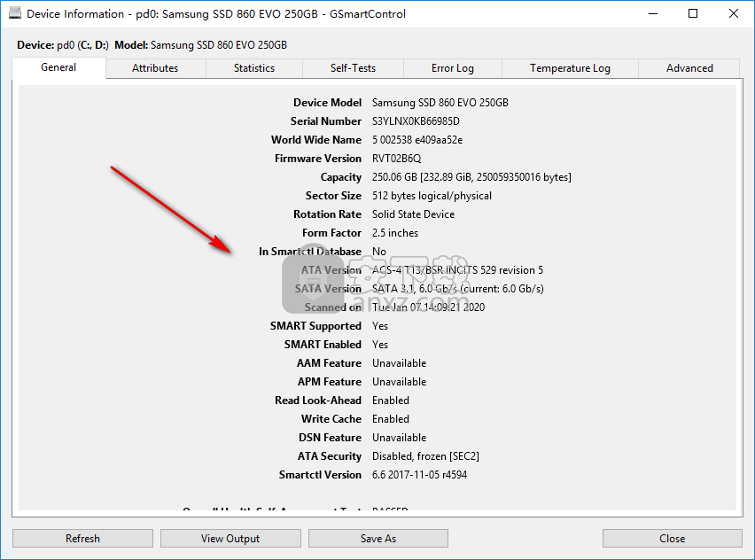
Task: Click the In Smartctl Database value No
Action: [x=379, y=252]
